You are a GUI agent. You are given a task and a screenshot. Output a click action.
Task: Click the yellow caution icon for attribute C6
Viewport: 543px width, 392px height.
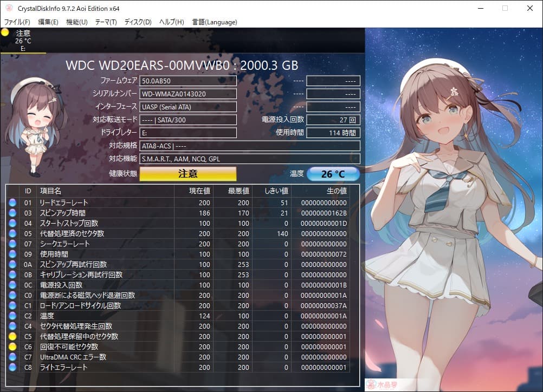tap(12, 347)
